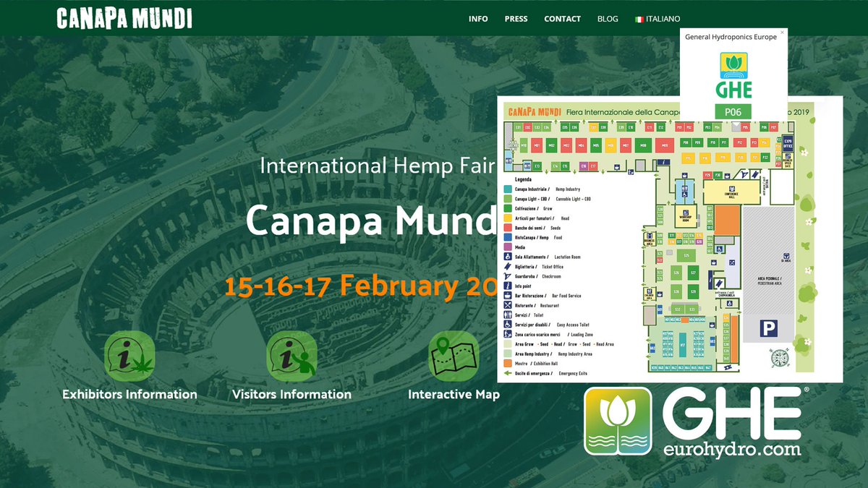The image size is (868, 488).
Task: Switch language to ITALIANO
Action: pyautogui.click(x=663, y=19)
